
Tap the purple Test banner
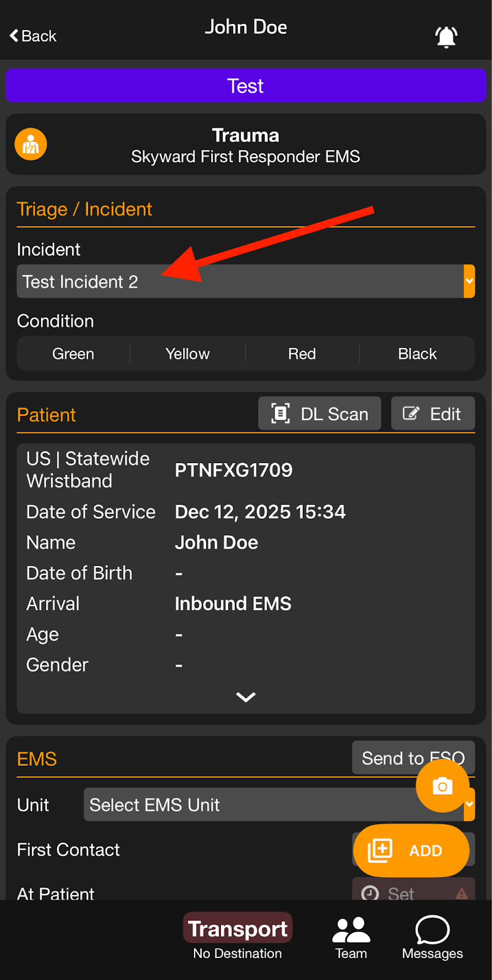coord(245,86)
